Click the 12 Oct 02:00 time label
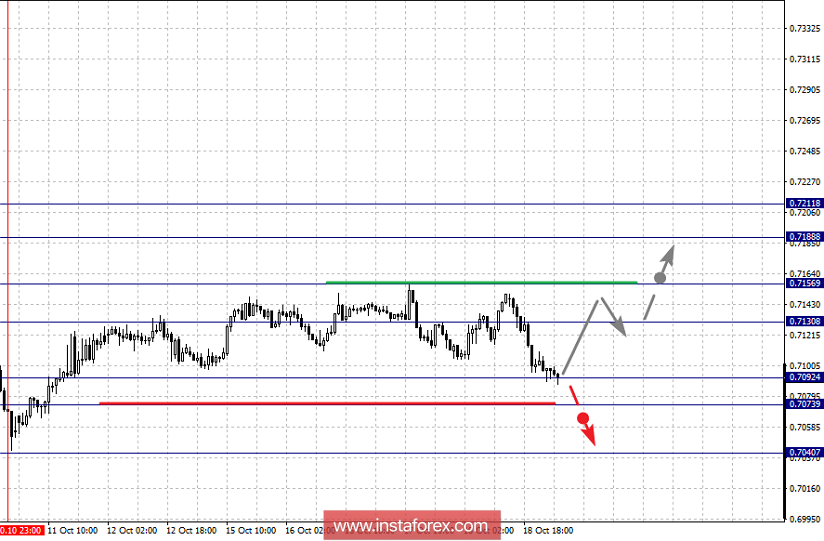Image resolution: width=824 pixels, height=541 pixels. click(132, 530)
